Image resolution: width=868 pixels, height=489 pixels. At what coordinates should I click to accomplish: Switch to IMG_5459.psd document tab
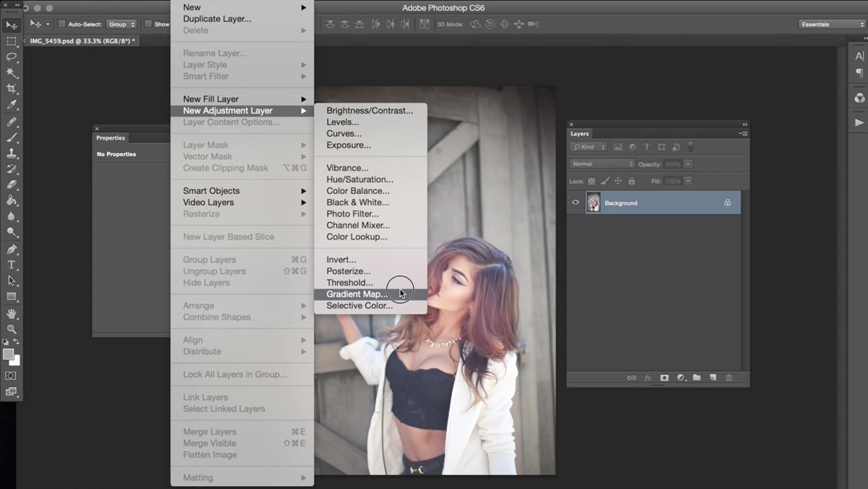(81, 41)
